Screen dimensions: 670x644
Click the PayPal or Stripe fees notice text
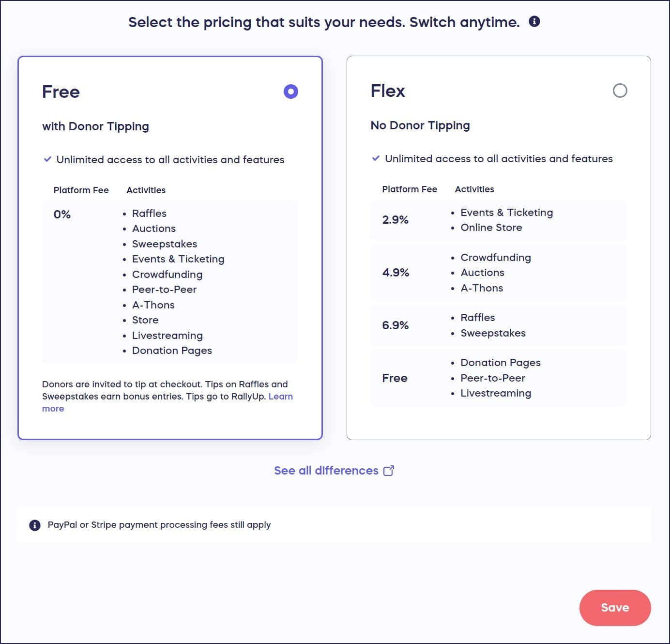tap(159, 525)
